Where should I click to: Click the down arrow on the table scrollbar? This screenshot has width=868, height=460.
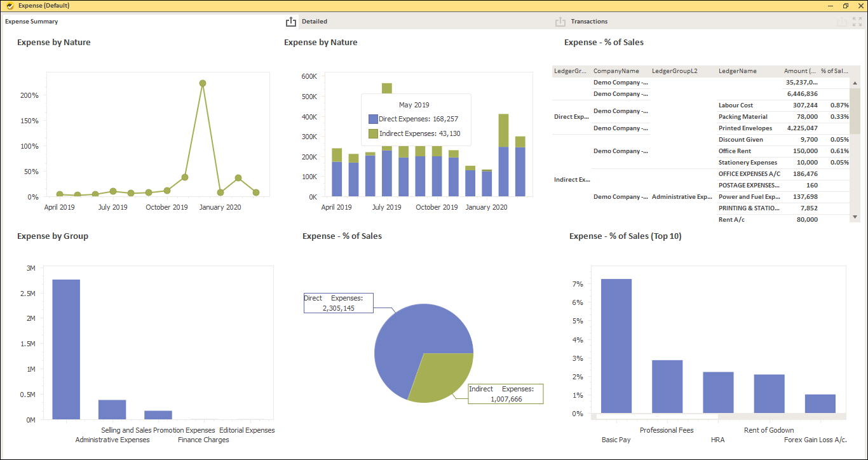(x=854, y=216)
